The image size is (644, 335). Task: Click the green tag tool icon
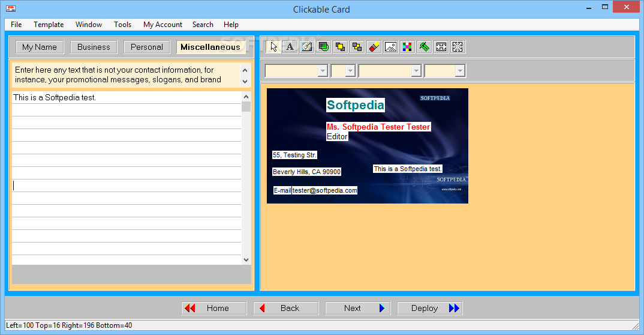pos(425,47)
